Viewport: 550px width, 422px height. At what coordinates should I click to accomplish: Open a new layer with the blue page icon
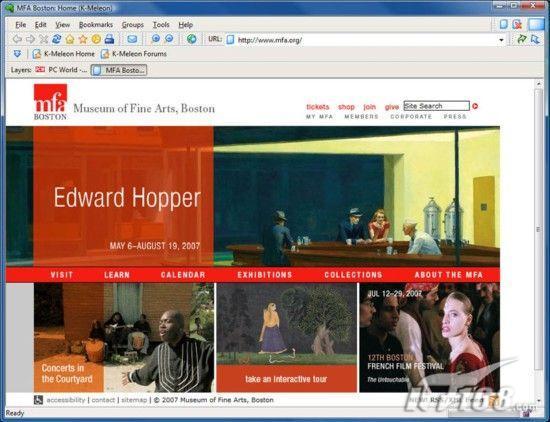(503, 24)
